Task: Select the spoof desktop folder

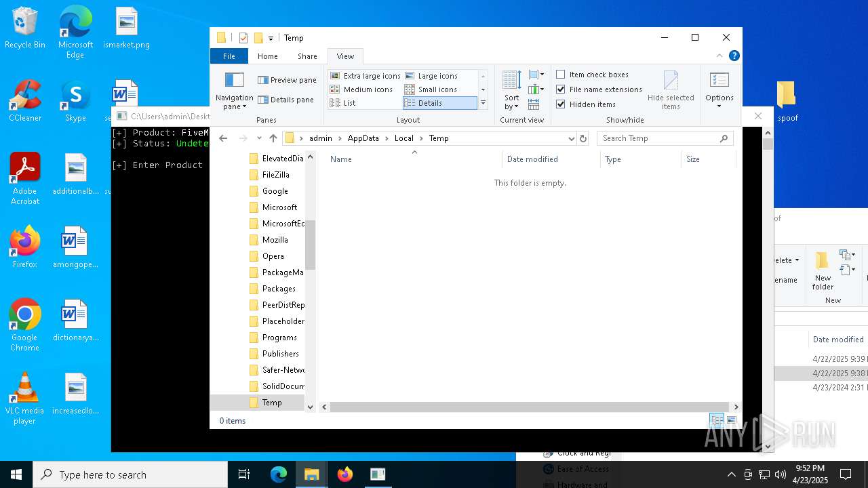Action: (787, 102)
